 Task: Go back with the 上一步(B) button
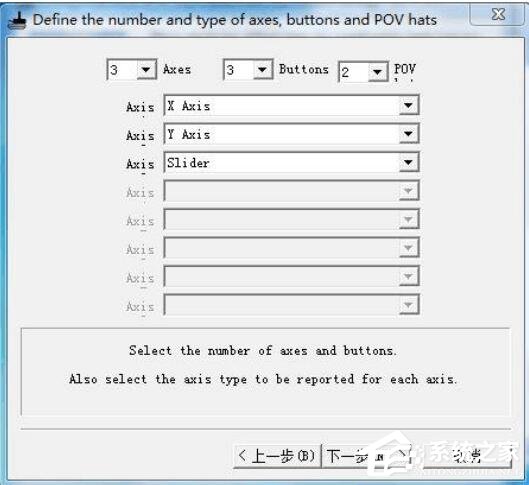tap(277, 456)
